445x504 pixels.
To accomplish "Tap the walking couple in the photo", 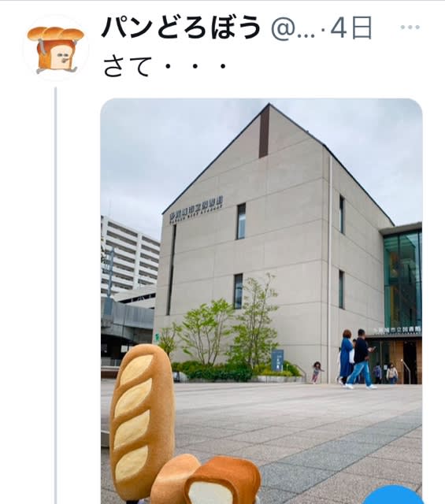I will (356, 359).
